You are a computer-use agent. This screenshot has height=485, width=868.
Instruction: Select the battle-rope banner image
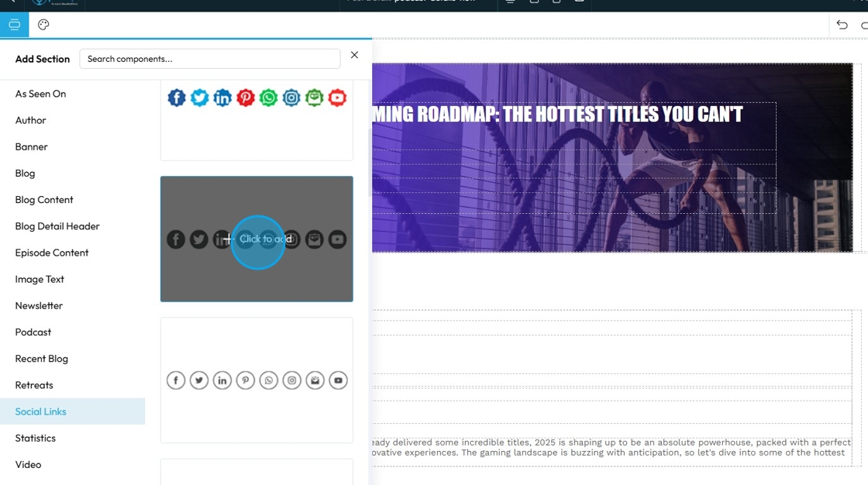[611, 158]
